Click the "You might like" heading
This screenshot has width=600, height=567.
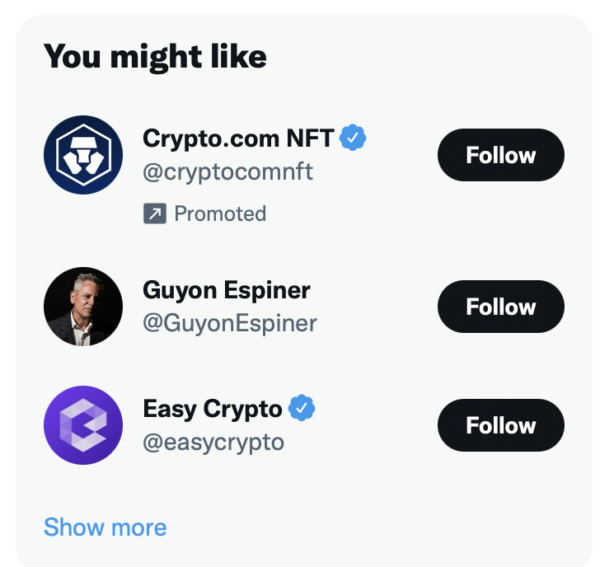pyautogui.click(x=155, y=57)
